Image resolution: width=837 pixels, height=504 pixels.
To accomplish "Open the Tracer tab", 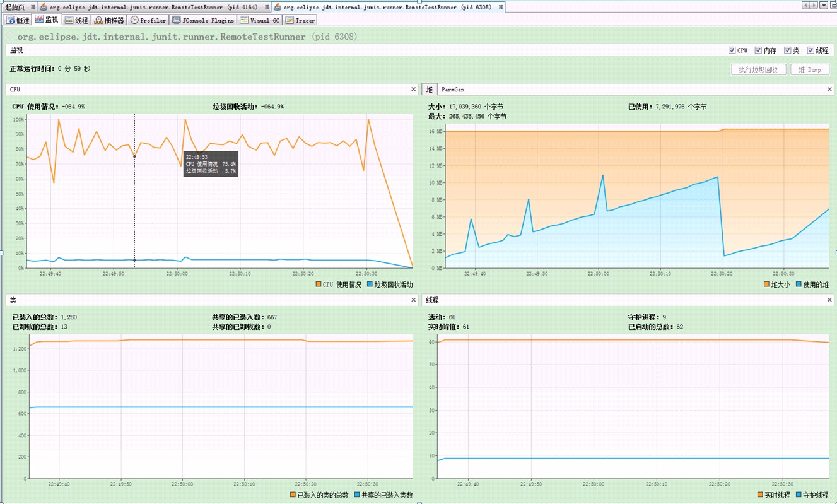I will point(300,20).
